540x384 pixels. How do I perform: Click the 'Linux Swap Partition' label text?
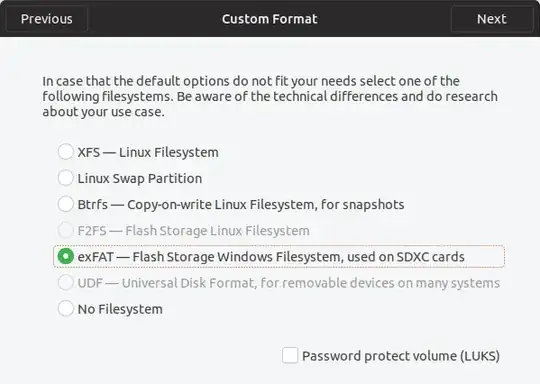[x=140, y=178]
